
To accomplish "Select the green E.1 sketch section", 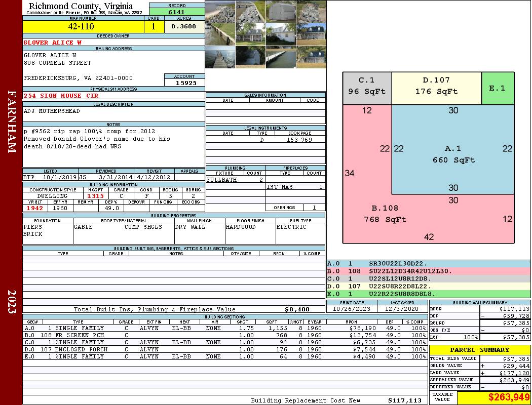I will pos(498,88).
